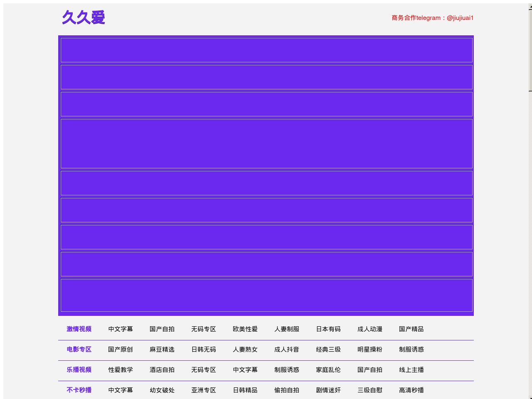The width and height of the screenshot is (532, 399).
Task: Go to the 偷拍自拍 link
Action: pyautogui.click(x=287, y=390)
